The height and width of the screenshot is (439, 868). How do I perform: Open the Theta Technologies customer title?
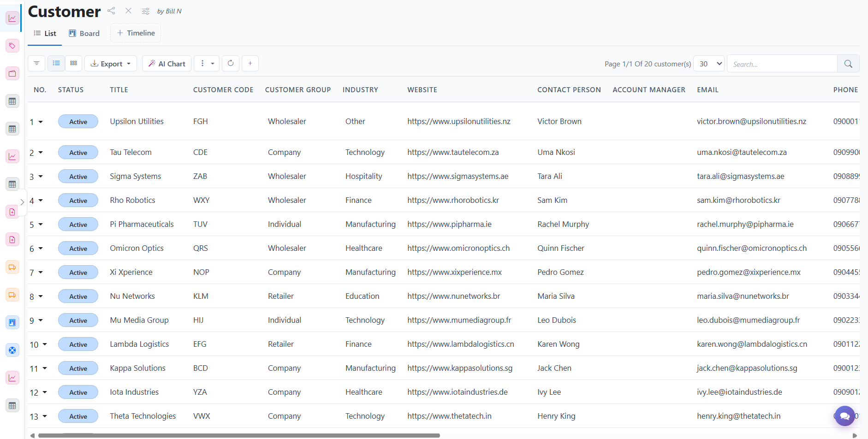143,416
